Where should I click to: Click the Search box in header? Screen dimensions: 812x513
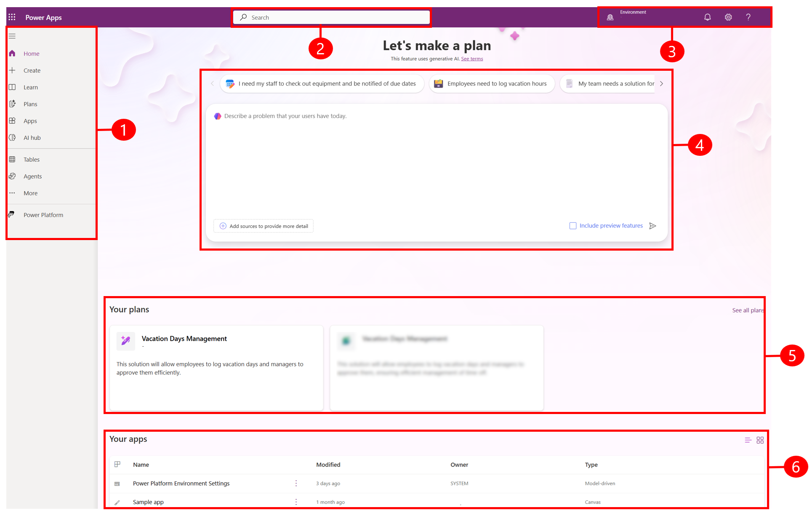pyautogui.click(x=332, y=17)
